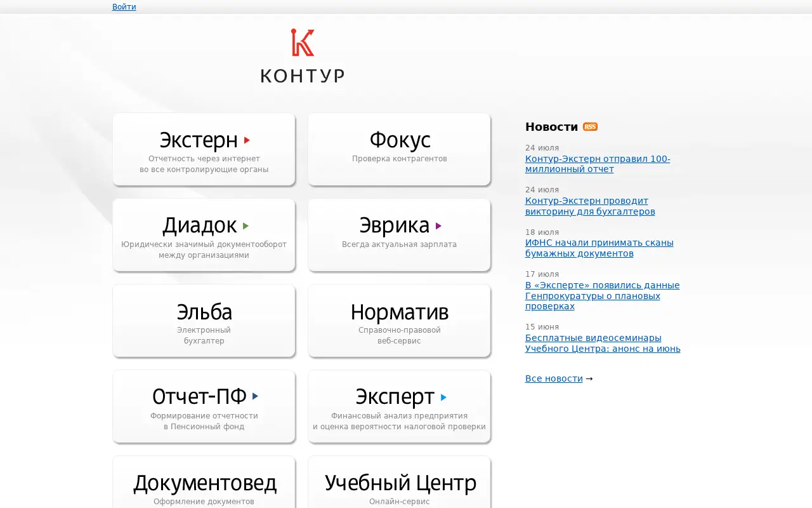
Task: Click the '15 июня' news date
Action: pos(542,327)
